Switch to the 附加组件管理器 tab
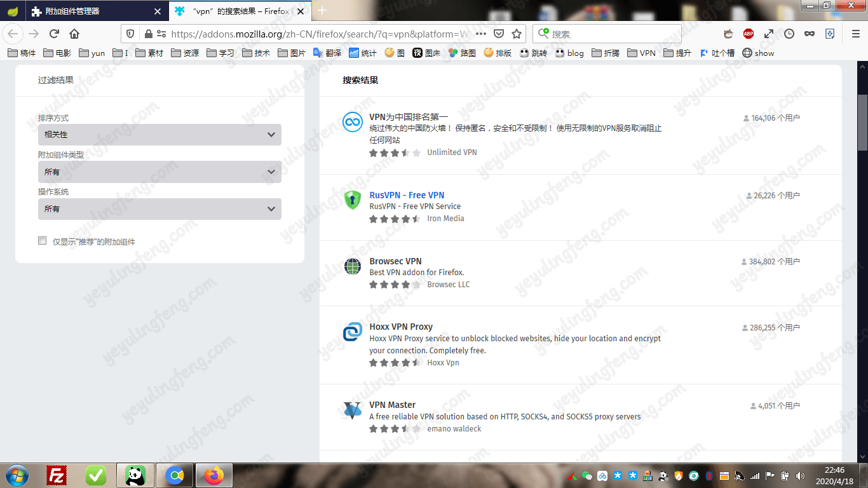Screen dimensions: 868x488 tap(98, 11)
